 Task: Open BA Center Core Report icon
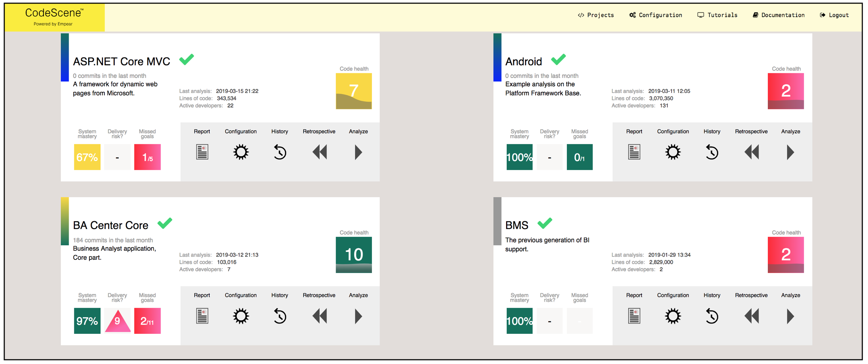click(202, 316)
